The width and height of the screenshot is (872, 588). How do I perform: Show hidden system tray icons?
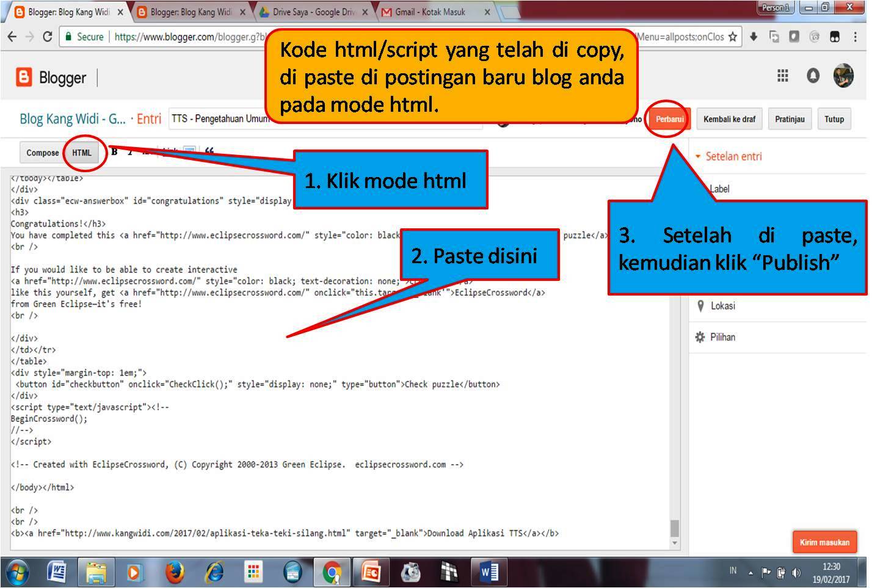pos(750,573)
